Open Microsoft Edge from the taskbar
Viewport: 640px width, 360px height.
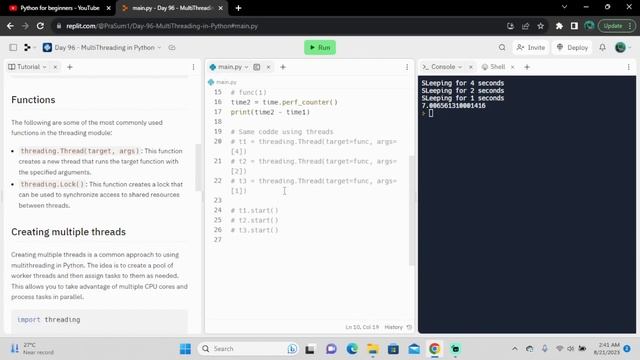click(x=352, y=349)
